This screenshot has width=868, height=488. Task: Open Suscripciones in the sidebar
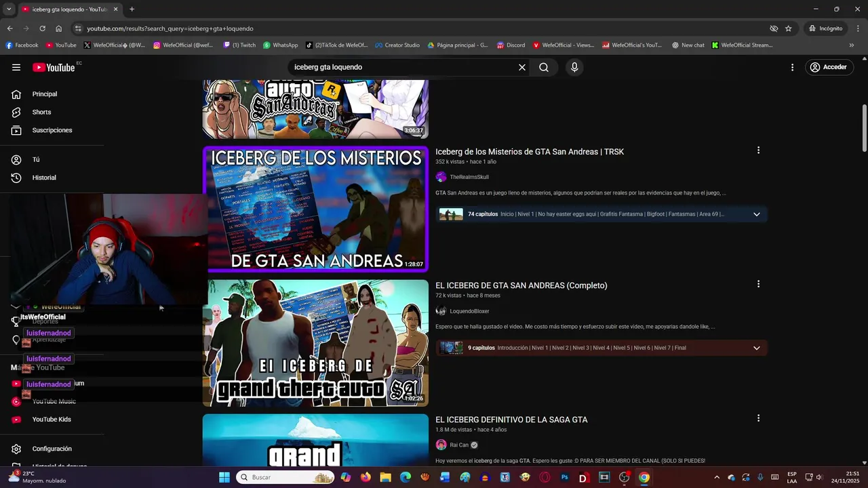coord(52,130)
